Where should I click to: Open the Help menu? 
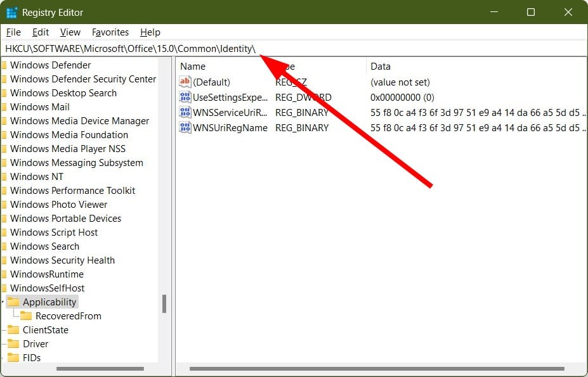[150, 32]
